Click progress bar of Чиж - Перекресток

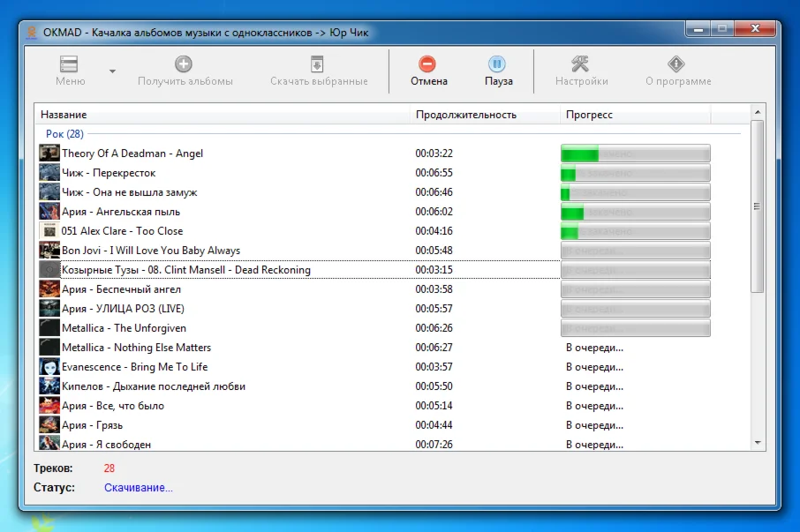[x=635, y=173]
